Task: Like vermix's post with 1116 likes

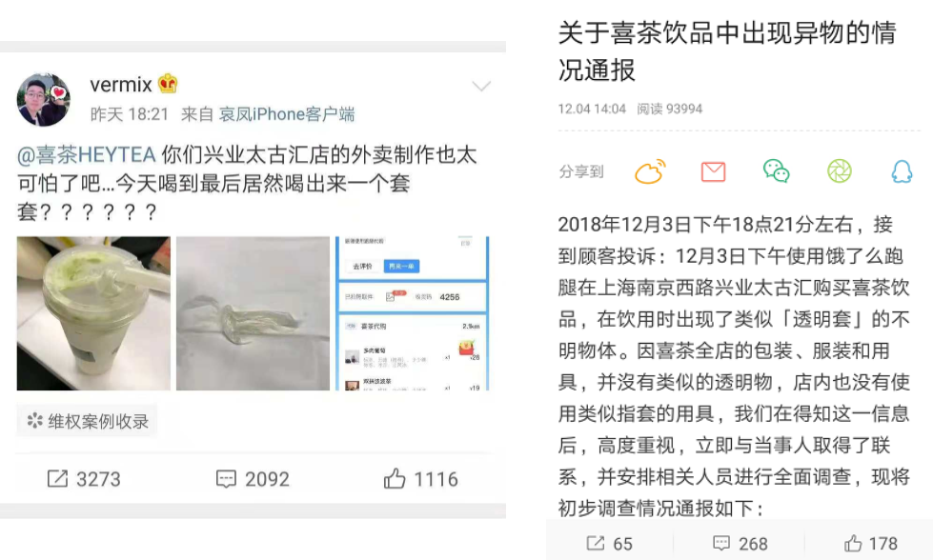Action: click(420, 479)
